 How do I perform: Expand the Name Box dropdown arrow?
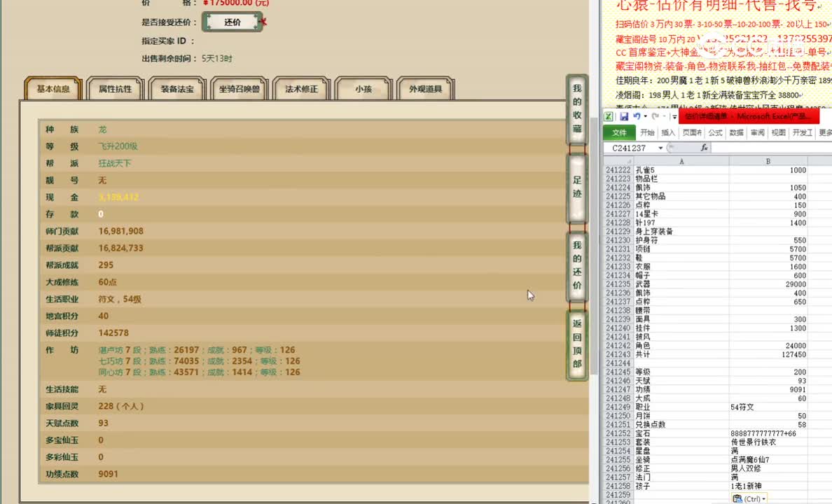click(x=660, y=148)
